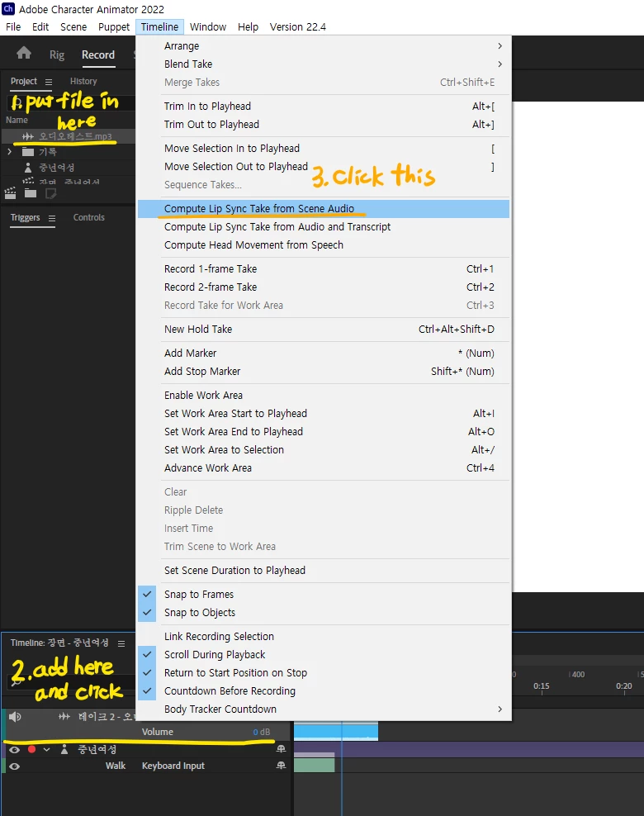Open the Blend Take submenu
This screenshot has width=644, height=816.
pos(324,64)
